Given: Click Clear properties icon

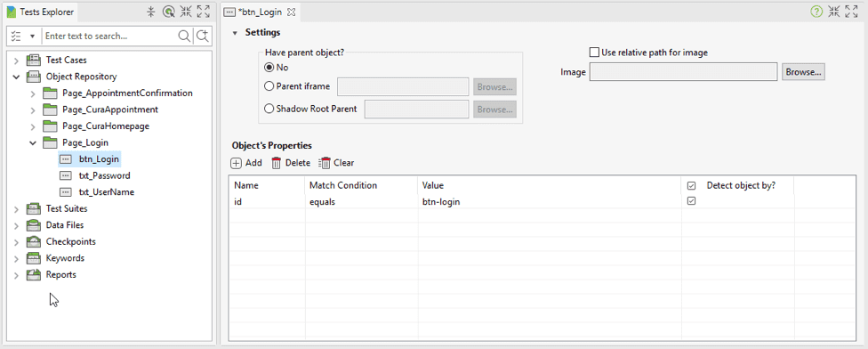Looking at the screenshot, I should point(325,163).
